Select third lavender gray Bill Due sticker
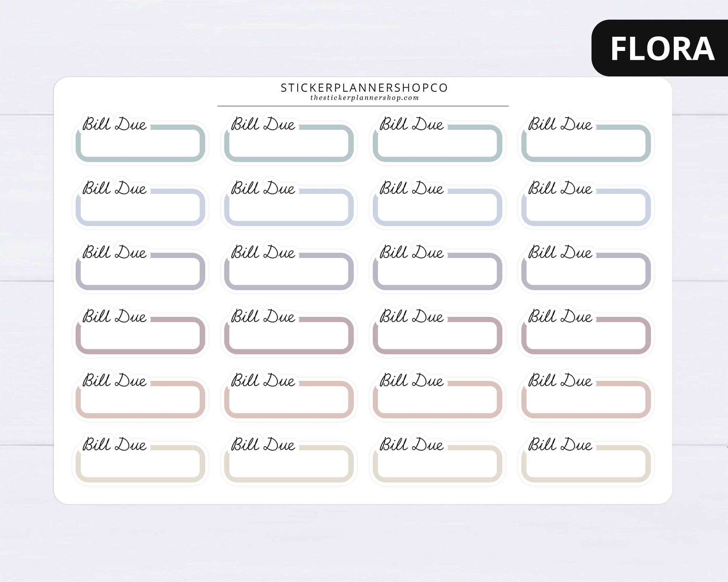728x582 pixels. tap(437, 267)
